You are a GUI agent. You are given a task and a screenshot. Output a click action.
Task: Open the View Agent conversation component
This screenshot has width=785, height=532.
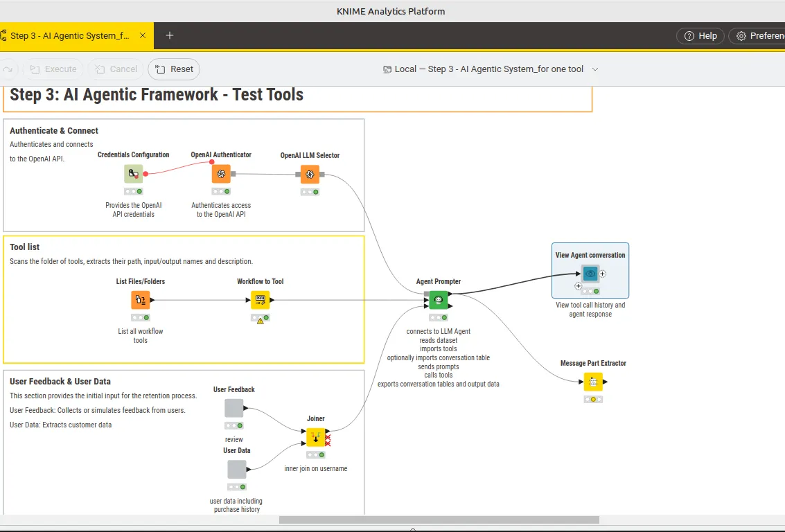click(x=590, y=273)
